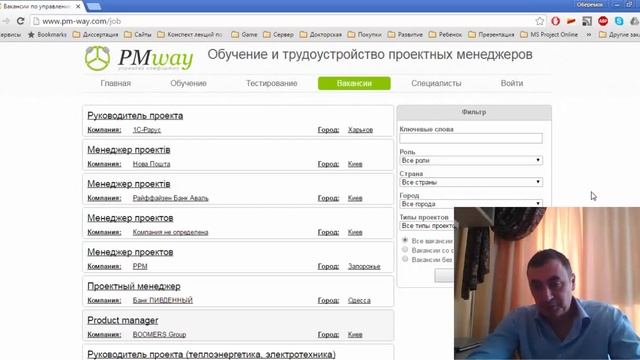The height and width of the screenshot is (360, 640).
Task: Click the Компания не определена link
Action: (171, 232)
